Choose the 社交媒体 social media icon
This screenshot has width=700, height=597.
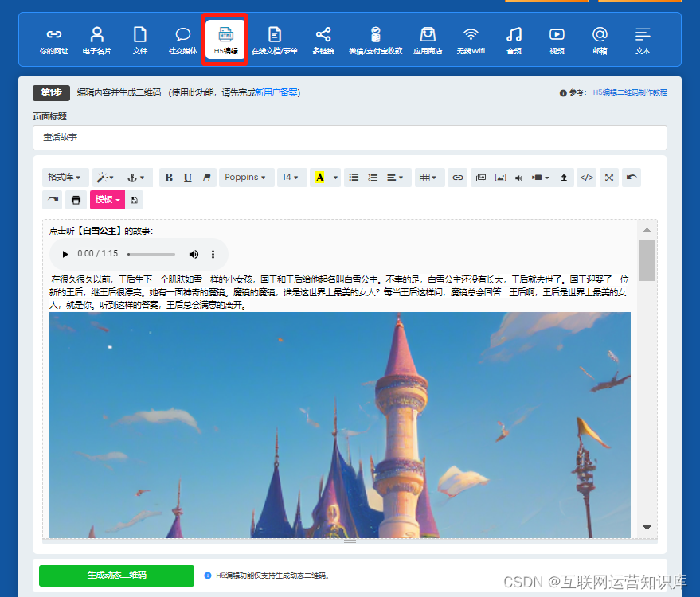point(183,40)
